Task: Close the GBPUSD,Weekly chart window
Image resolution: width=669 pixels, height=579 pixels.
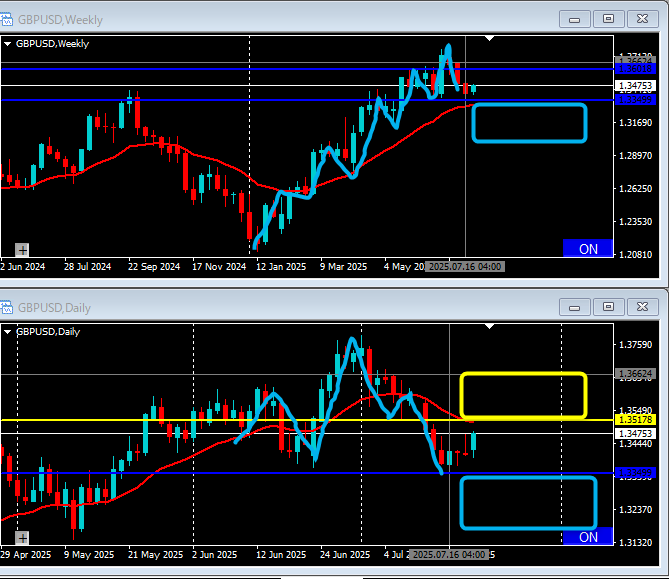Action: (x=643, y=19)
